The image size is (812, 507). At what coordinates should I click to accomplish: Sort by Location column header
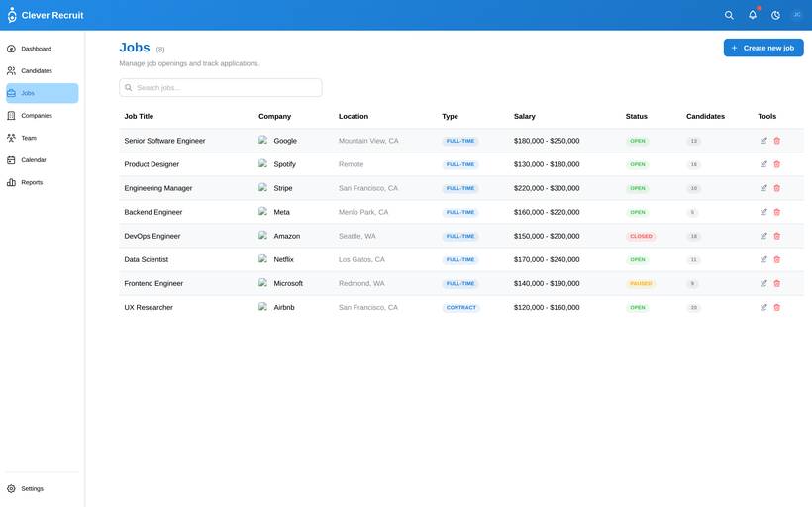coord(354,116)
